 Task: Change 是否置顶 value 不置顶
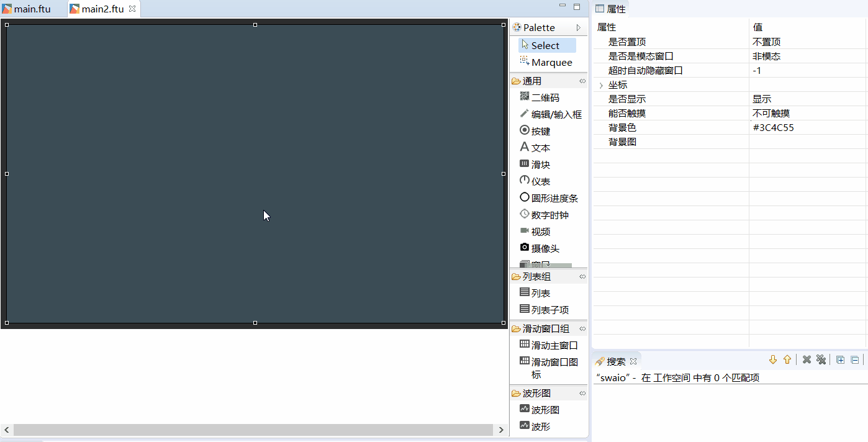click(x=807, y=42)
